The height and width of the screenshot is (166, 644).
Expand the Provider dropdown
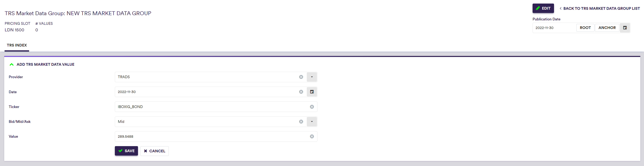[x=312, y=77]
